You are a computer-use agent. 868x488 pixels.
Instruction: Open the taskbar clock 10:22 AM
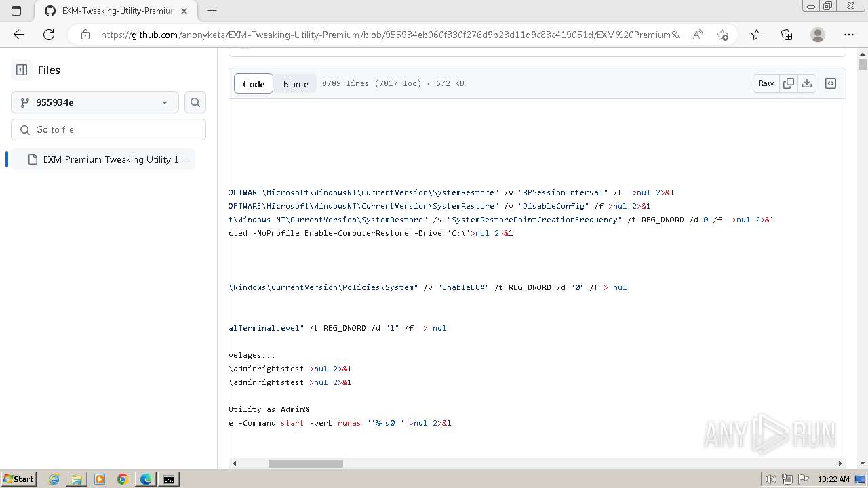point(833,479)
